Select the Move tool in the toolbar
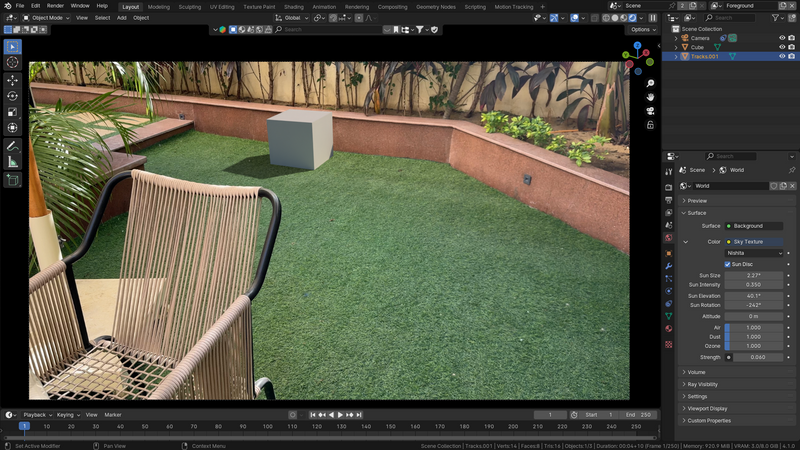The height and width of the screenshot is (450, 800). point(13,79)
